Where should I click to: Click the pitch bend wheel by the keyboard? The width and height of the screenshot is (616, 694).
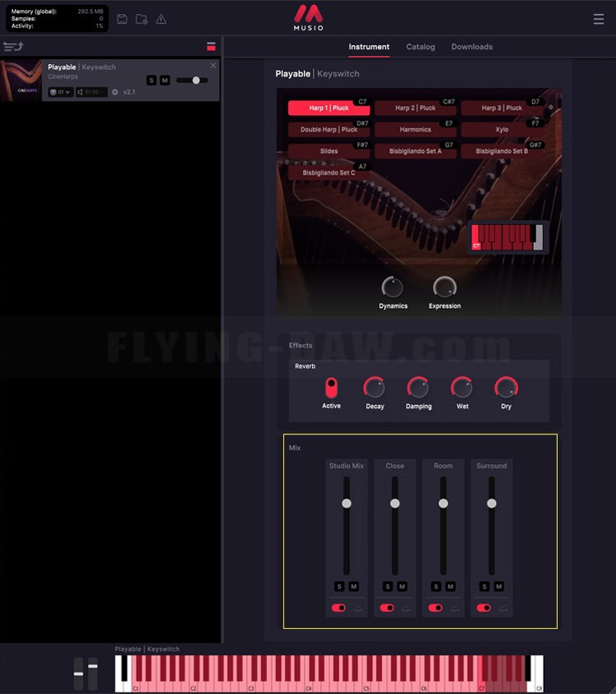78,673
